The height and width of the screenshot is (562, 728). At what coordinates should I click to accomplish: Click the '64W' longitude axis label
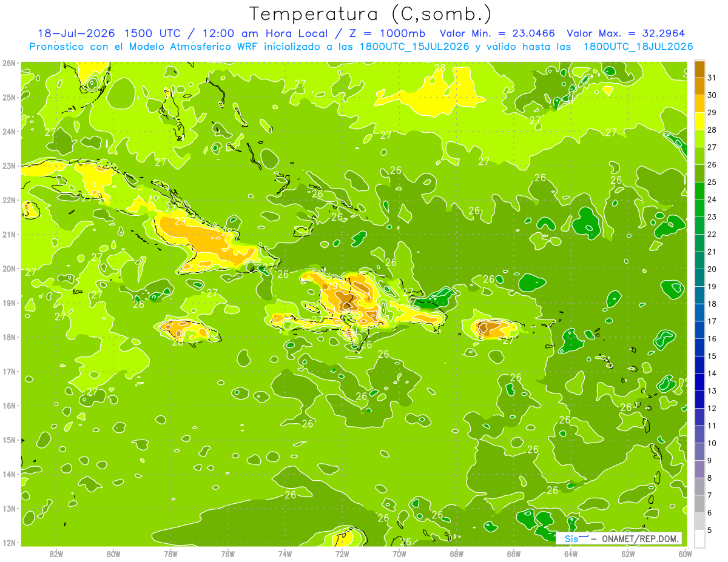coord(571,554)
